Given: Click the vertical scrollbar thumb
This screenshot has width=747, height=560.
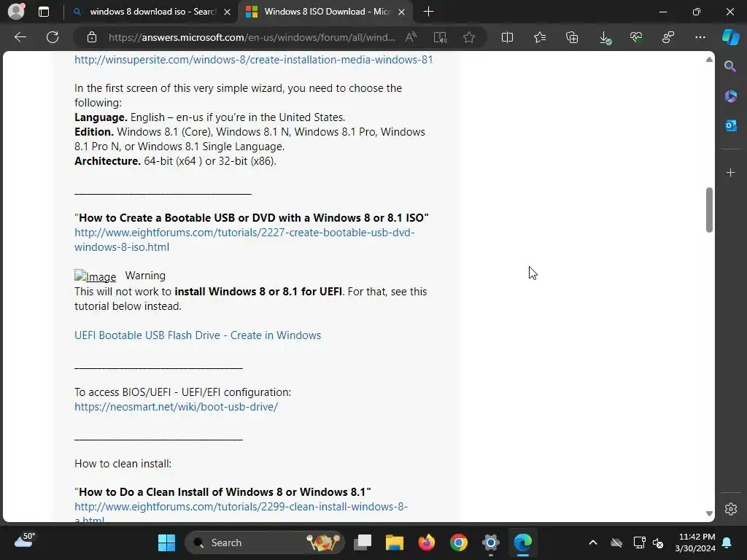Looking at the screenshot, I should pyautogui.click(x=709, y=210).
